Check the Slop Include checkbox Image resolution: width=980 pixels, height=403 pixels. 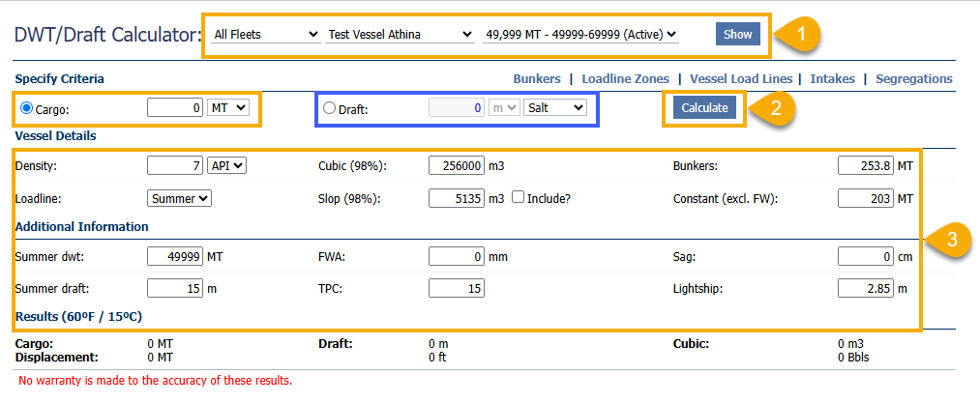tap(518, 198)
